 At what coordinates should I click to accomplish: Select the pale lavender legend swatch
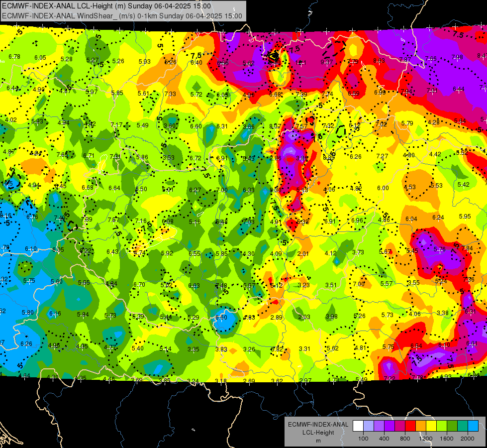coord(369,426)
